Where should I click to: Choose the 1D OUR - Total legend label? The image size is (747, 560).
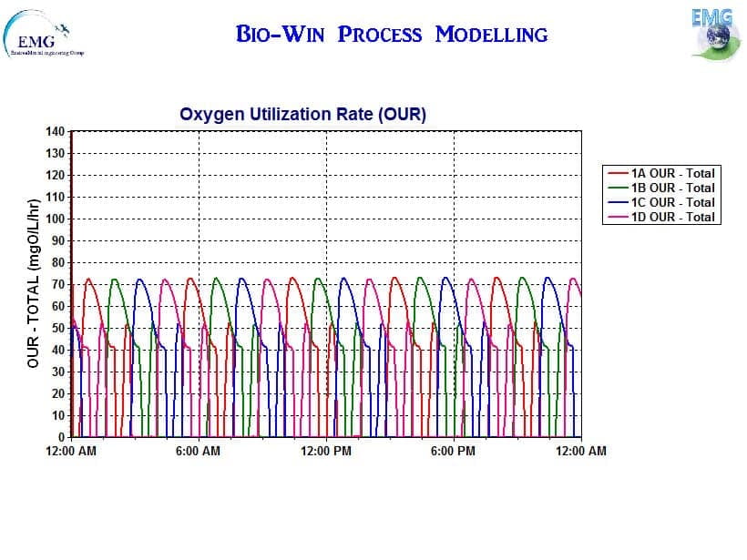tap(672, 217)
